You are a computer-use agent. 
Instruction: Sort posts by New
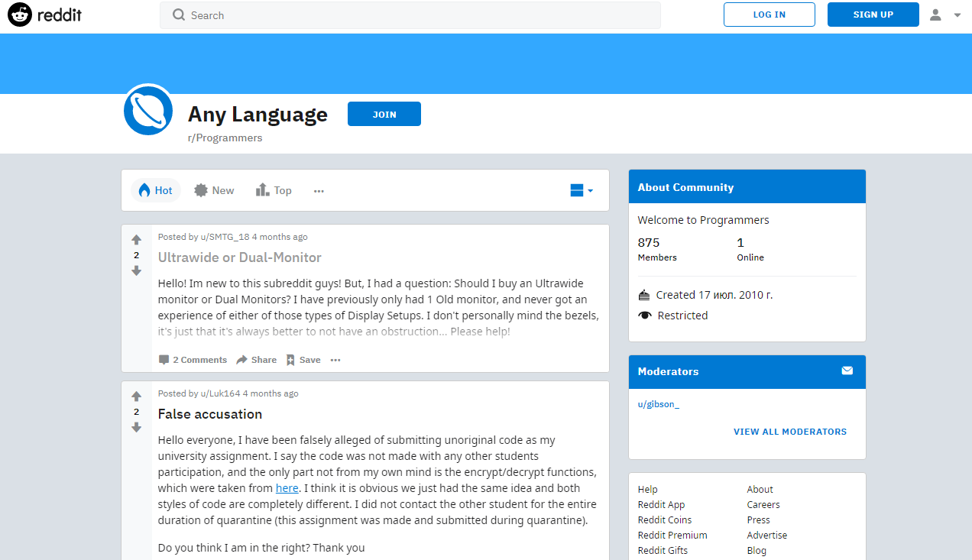214,190
